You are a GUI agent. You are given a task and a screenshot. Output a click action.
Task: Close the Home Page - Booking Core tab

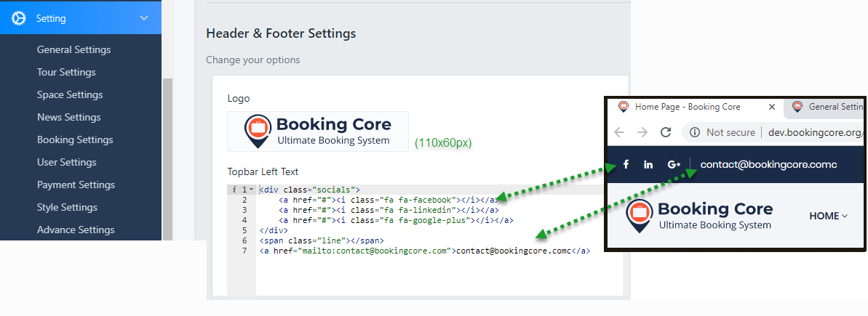point(772,107)
